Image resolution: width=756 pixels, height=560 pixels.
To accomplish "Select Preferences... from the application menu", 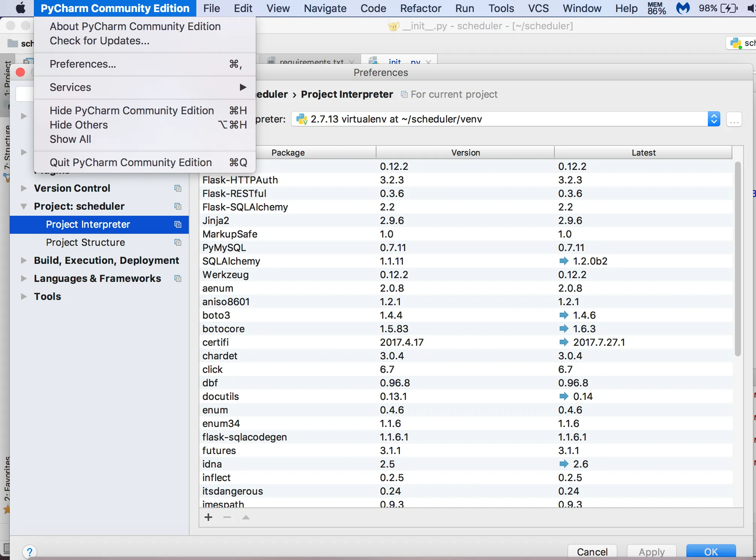I will 83,64.
